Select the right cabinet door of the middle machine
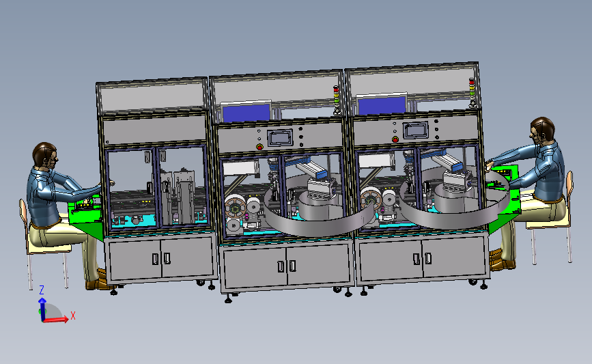 pos(318,264)
